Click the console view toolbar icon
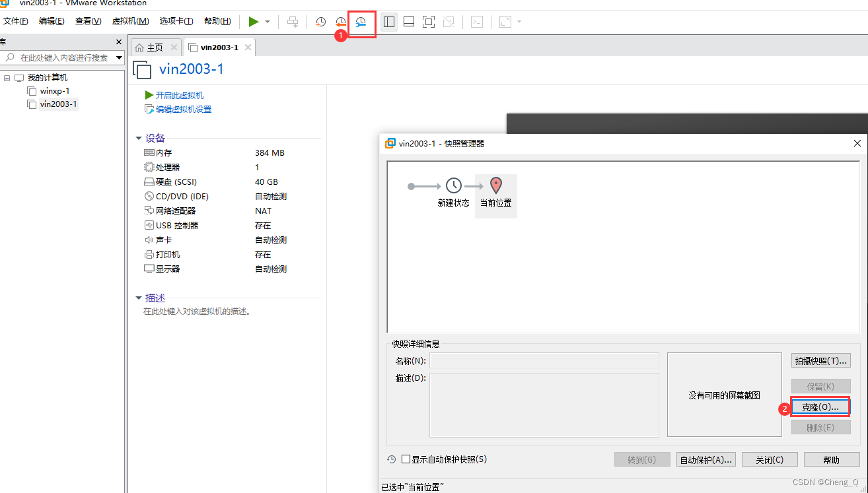 tap(477, 22)
